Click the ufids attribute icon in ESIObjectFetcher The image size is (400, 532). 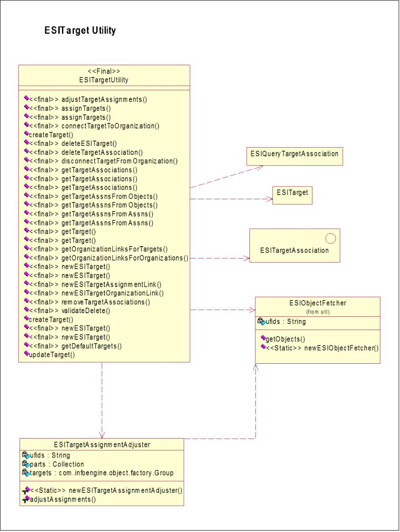261,322
